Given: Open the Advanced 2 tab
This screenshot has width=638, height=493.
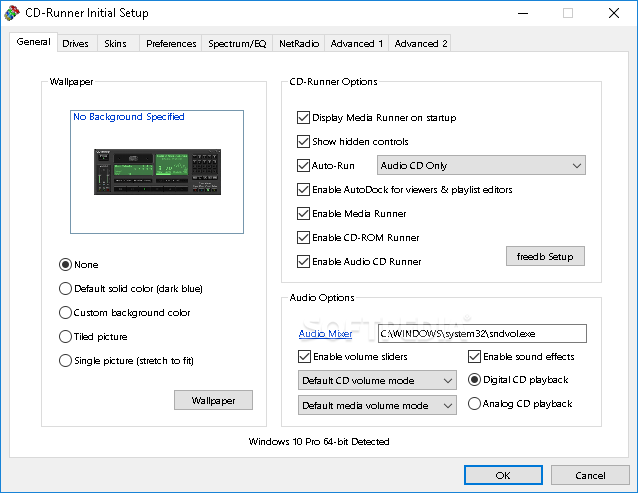Looking at the screenshot, I should [420, 44].
